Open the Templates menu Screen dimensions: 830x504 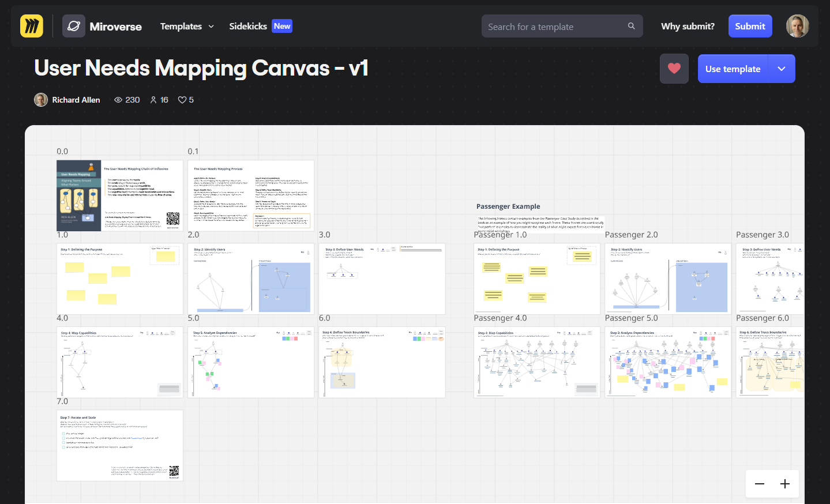tap(181, 26)
